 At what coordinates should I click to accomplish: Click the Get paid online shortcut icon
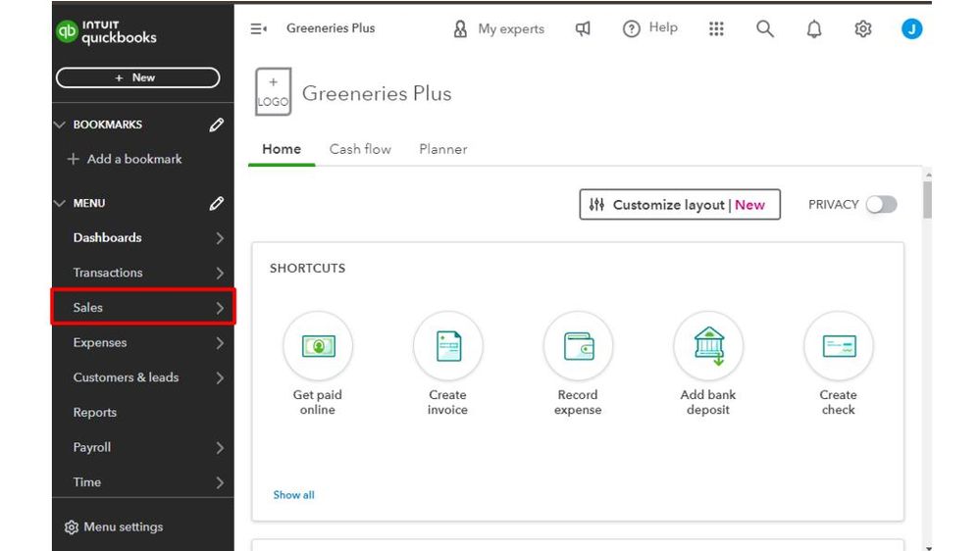point(318,346)
